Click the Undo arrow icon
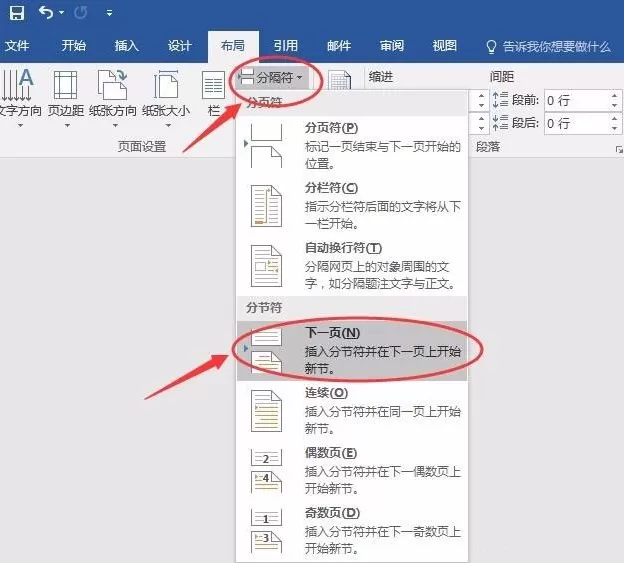The image size is (624, 563). coord(46,13)
